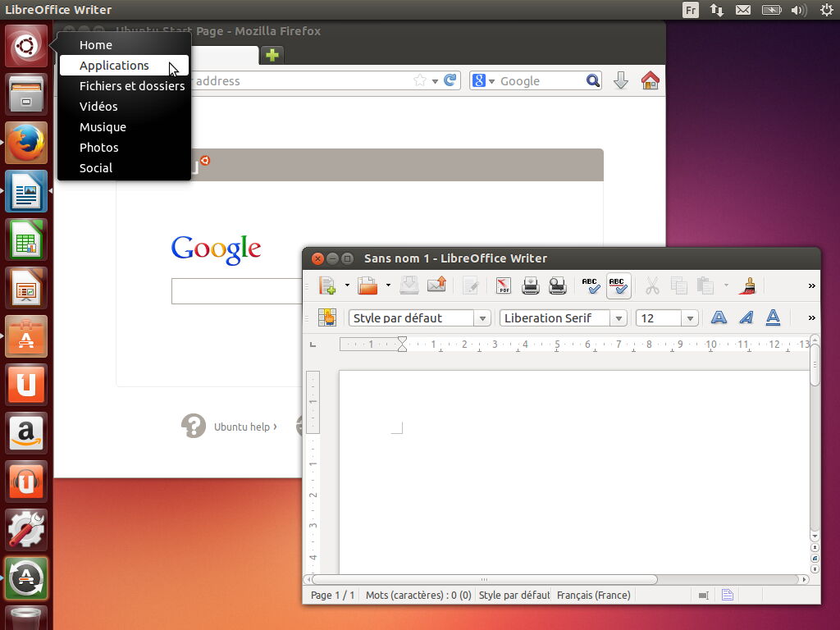This screenshot has height=630, width=840.
Task: Open Firefox from the launcher dock
Action: click(x=25, y=143)
